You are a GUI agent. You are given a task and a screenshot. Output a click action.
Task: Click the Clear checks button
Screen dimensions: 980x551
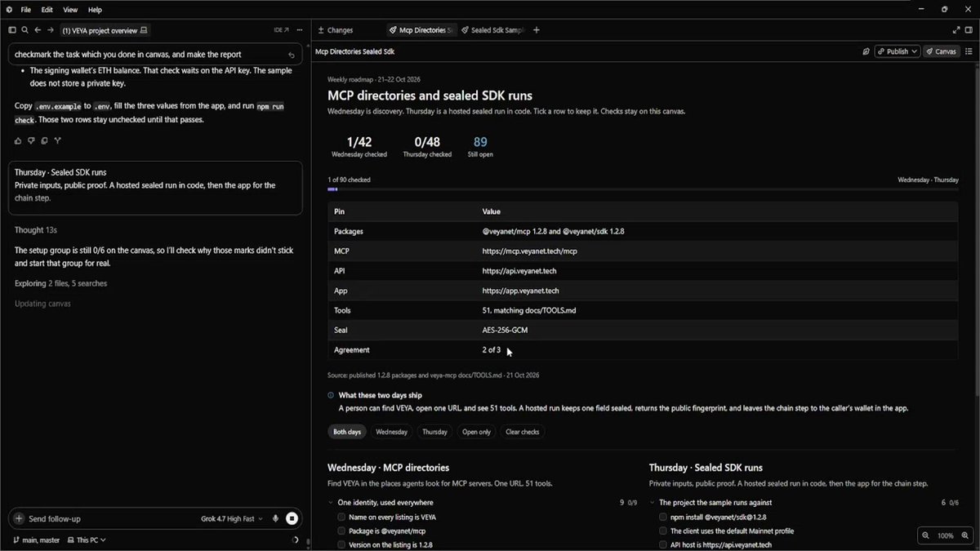click(523, 432)
